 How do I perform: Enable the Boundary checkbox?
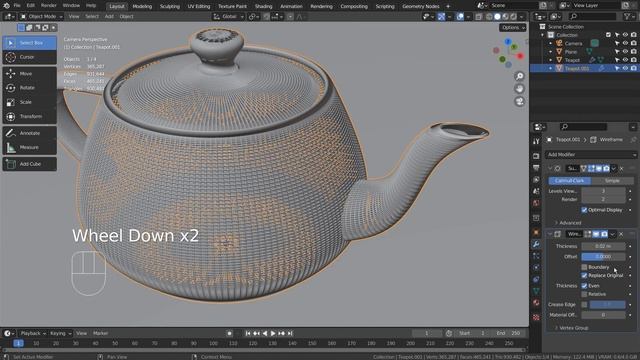[584, 267]
